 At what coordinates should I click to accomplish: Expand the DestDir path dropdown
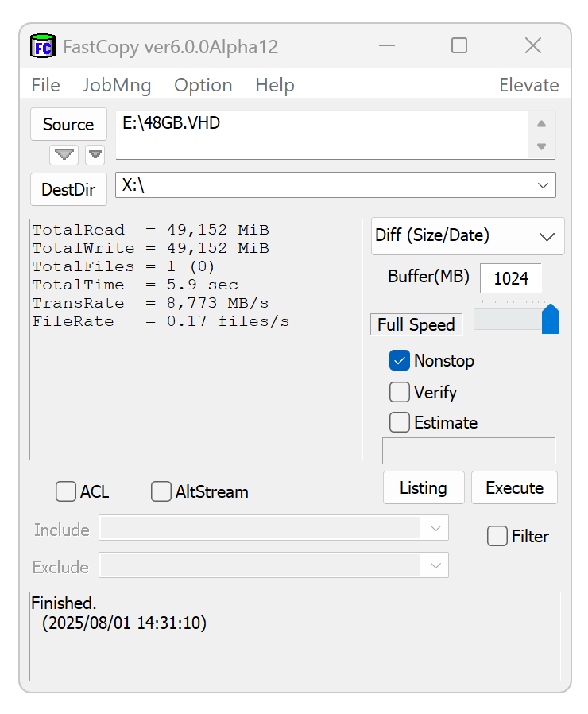coord(544,185)
